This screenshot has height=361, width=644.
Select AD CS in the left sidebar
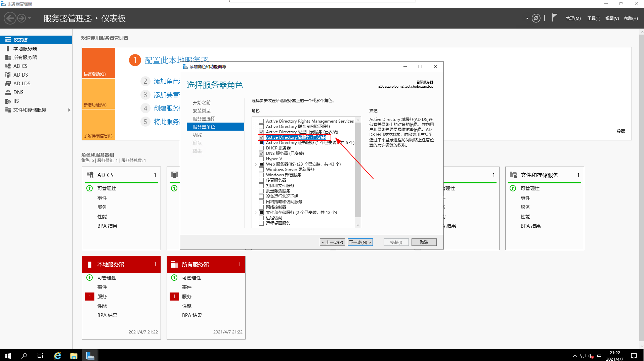coord(20,66)
